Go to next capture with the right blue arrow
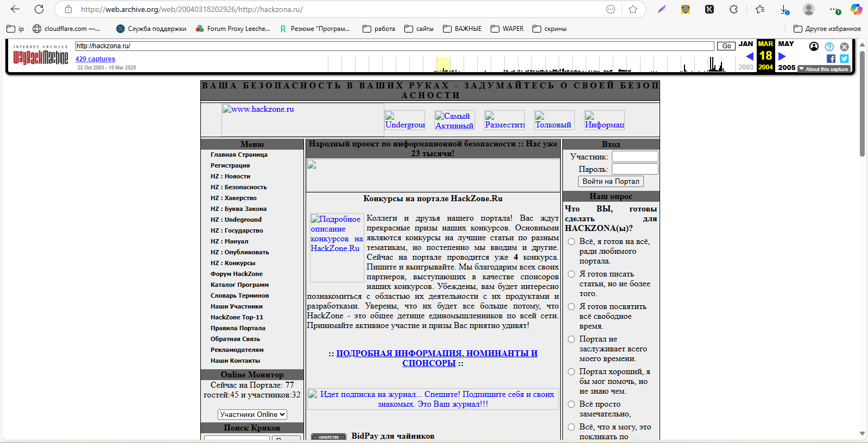This screenshot has height=443, width=868. click(782, 56)
